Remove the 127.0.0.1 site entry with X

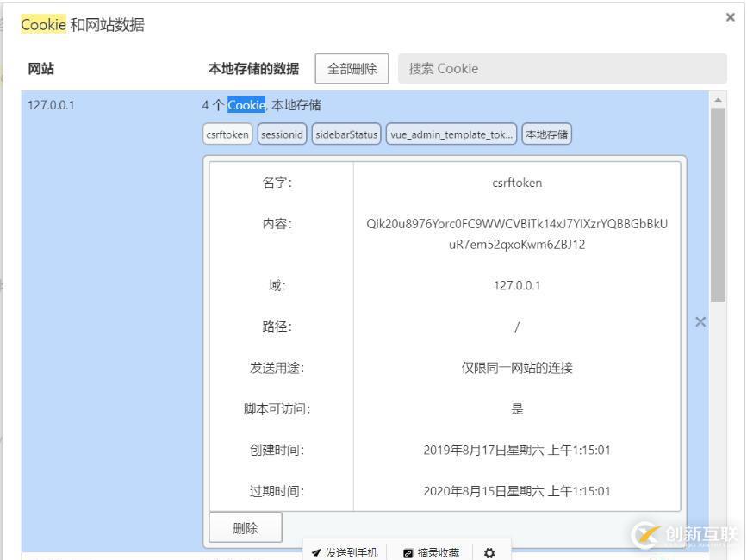[700, 322]
